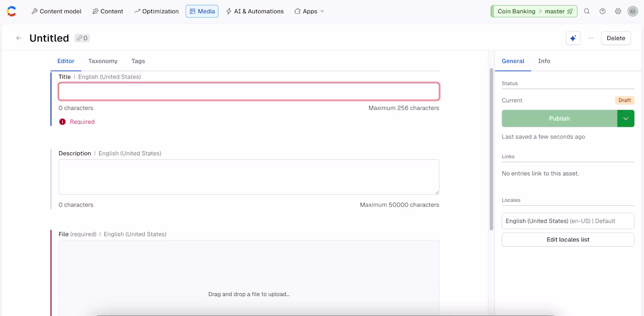Screen dimensions: 644x316
Task: Click the Delete button
Action: pos(616,38)
